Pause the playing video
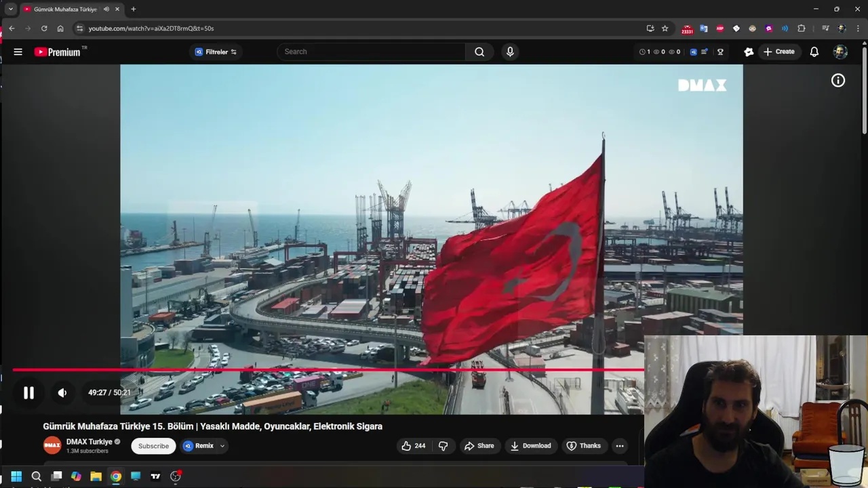Screen dimensions: 868x488 click(x=28, y=392)
